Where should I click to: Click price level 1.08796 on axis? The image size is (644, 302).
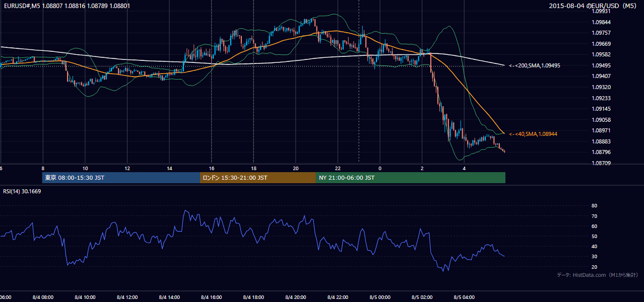click(602, 152)
